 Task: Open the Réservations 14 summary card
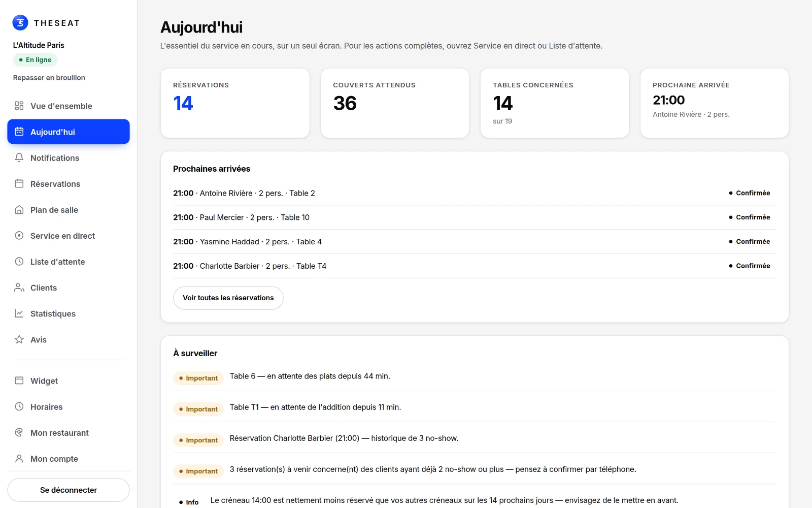point(235,103)
